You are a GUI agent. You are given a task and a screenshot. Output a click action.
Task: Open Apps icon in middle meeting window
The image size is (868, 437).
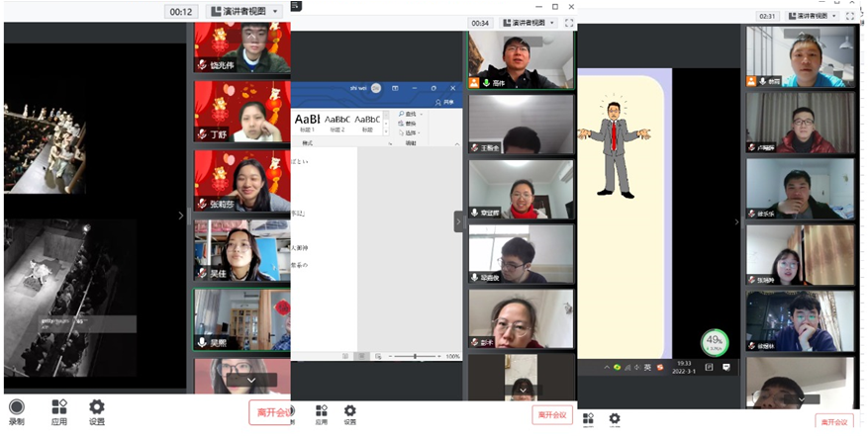tap(322, 411)
